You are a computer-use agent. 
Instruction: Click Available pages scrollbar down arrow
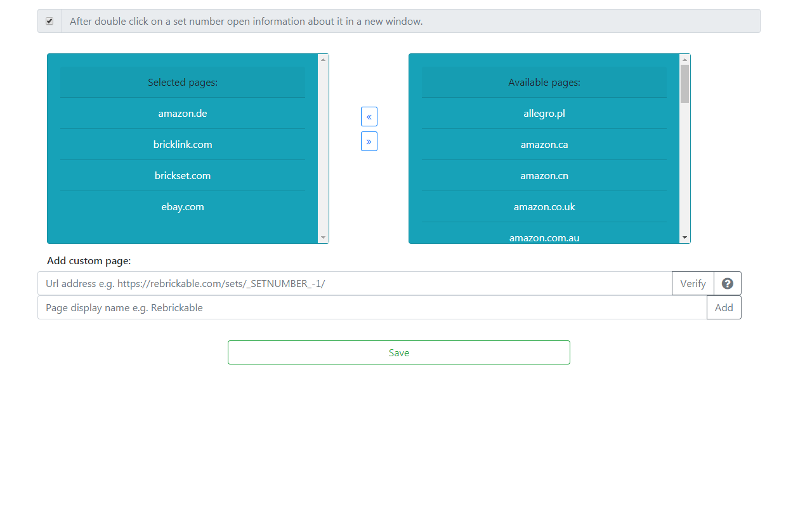pos(684,237)
